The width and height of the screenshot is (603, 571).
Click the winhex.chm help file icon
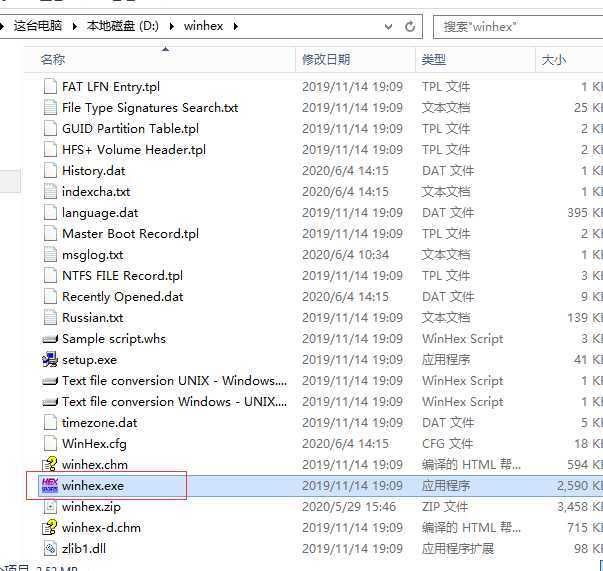pyautogui.click(x=50, y=464)
